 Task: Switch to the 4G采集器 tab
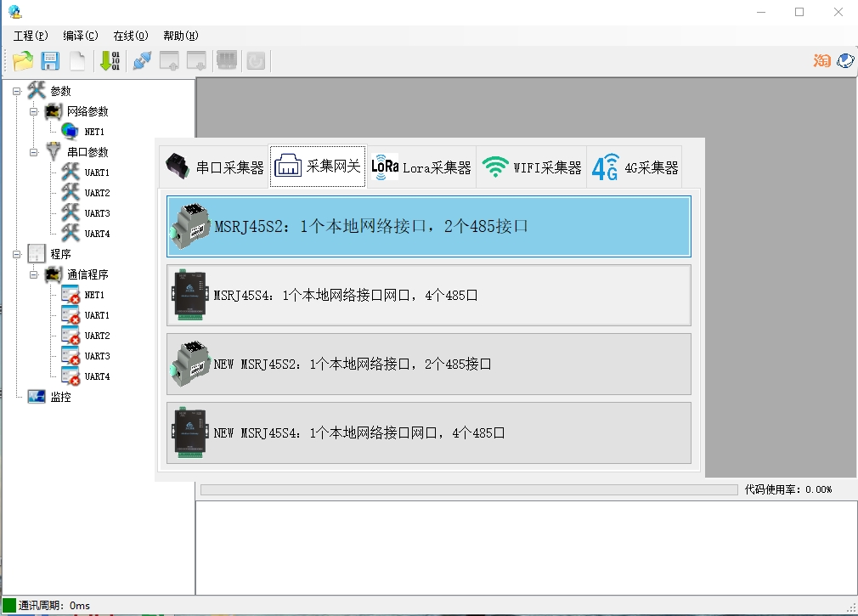coord(635,167)
